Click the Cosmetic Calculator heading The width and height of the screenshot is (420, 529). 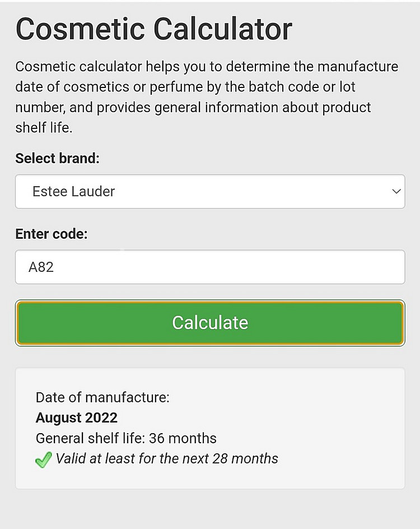[x=154, y=29]
